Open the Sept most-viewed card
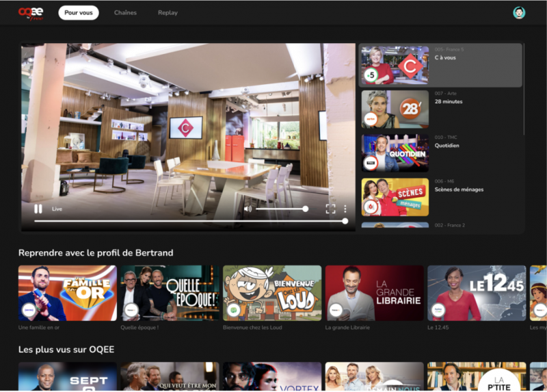Screen dimensions: 547x392 (68, 376)
